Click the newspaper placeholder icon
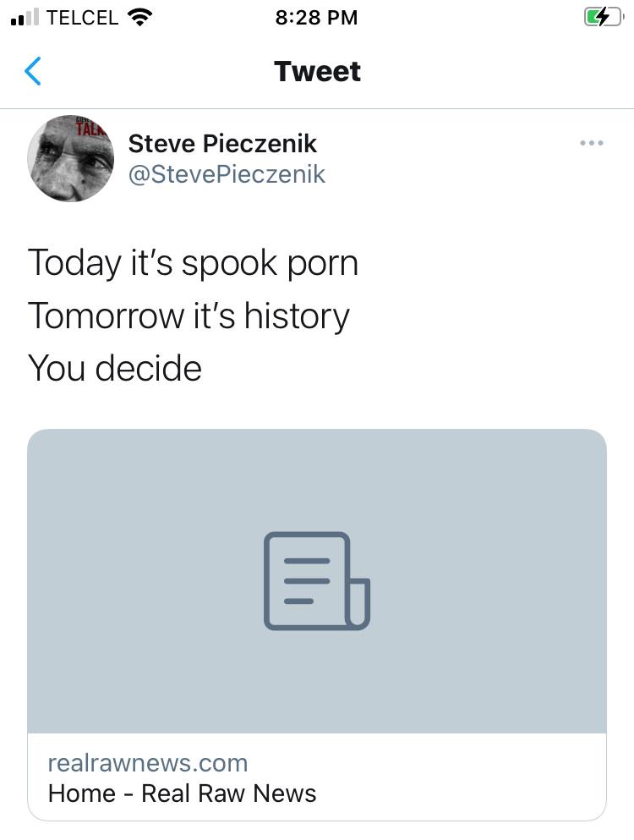Image resolution: width=634 pixels, height=840 pixels. [x=317, y=580]
